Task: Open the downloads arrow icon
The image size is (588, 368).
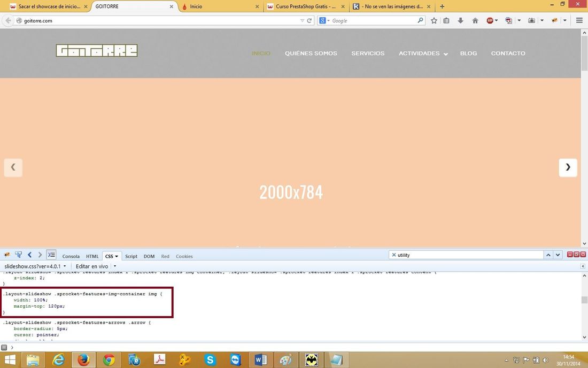Action: tap(460, 21)
